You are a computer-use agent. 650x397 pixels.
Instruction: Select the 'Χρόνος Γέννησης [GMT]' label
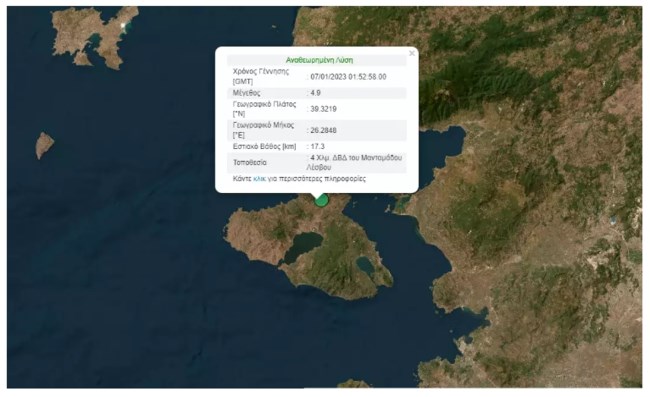261,76
